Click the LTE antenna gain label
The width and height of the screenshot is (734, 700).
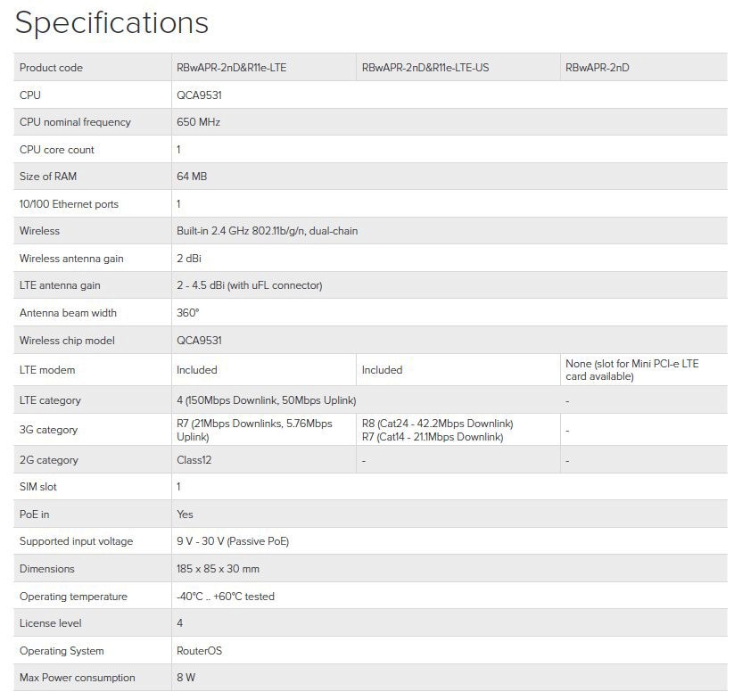click(x=60, y=285)
